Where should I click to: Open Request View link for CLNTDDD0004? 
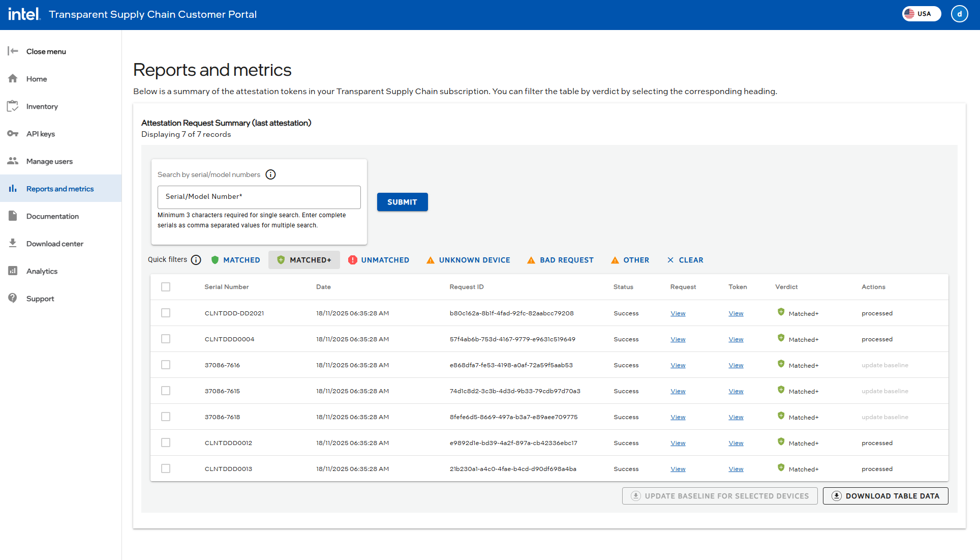tap(678, 339)
